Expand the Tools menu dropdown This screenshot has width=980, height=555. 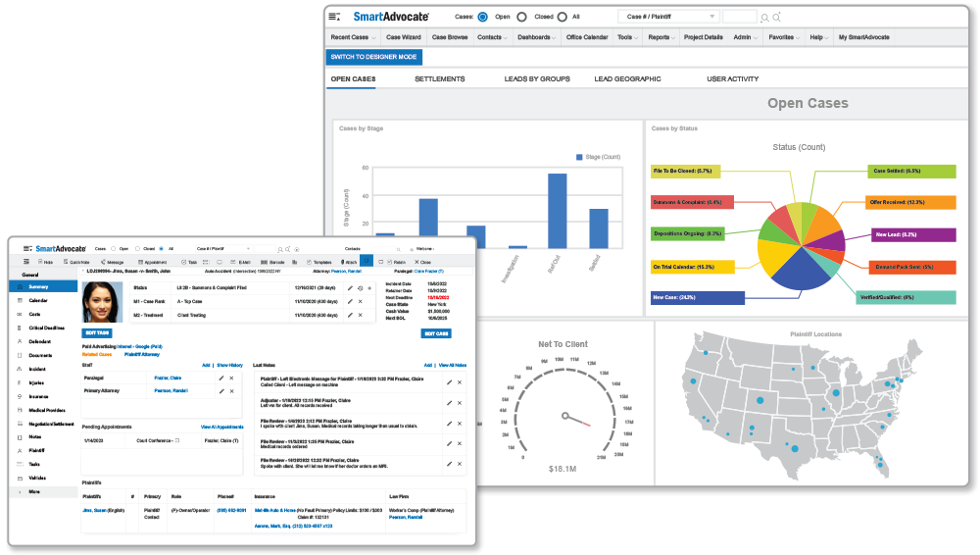point(636,37)
